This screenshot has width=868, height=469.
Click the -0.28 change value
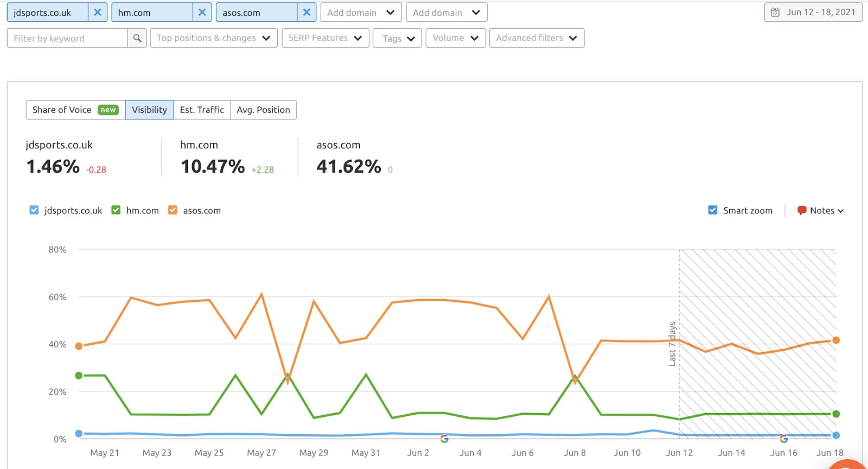pos(96,170)
